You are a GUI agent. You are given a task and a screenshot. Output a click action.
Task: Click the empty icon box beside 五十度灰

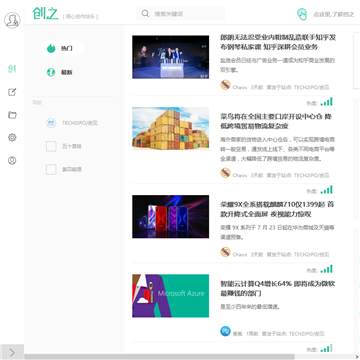(51, 146)
